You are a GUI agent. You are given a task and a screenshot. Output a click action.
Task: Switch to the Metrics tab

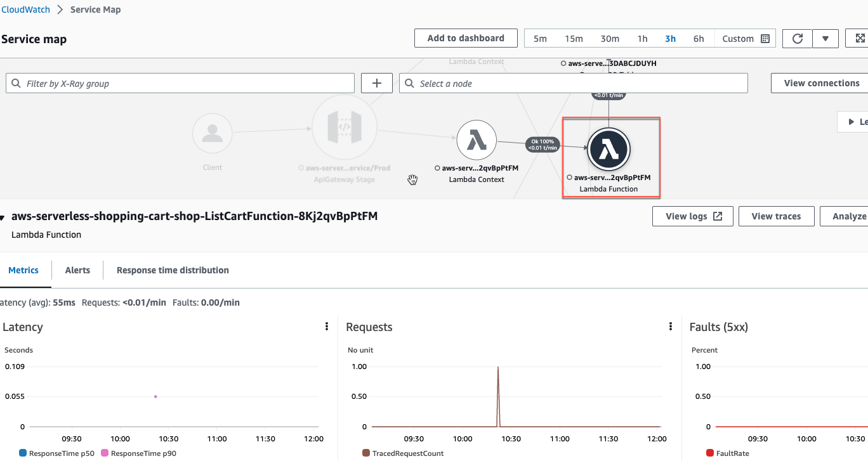click(23, 270)
